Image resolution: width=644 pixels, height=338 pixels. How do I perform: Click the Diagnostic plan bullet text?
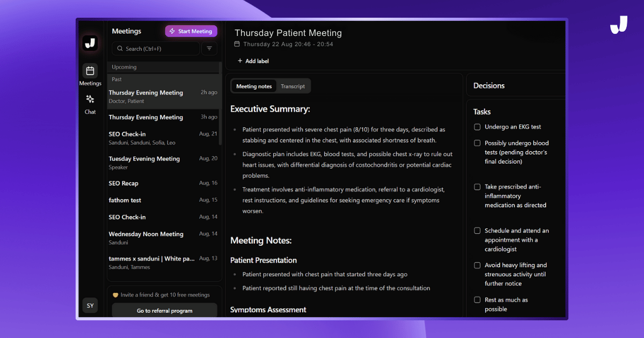click(x=347, y=165)
